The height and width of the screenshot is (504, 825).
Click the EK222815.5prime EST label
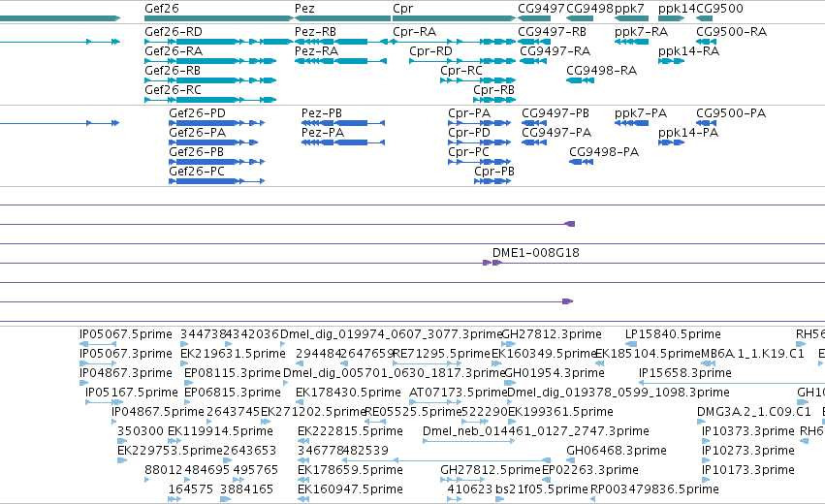point(350,432)
